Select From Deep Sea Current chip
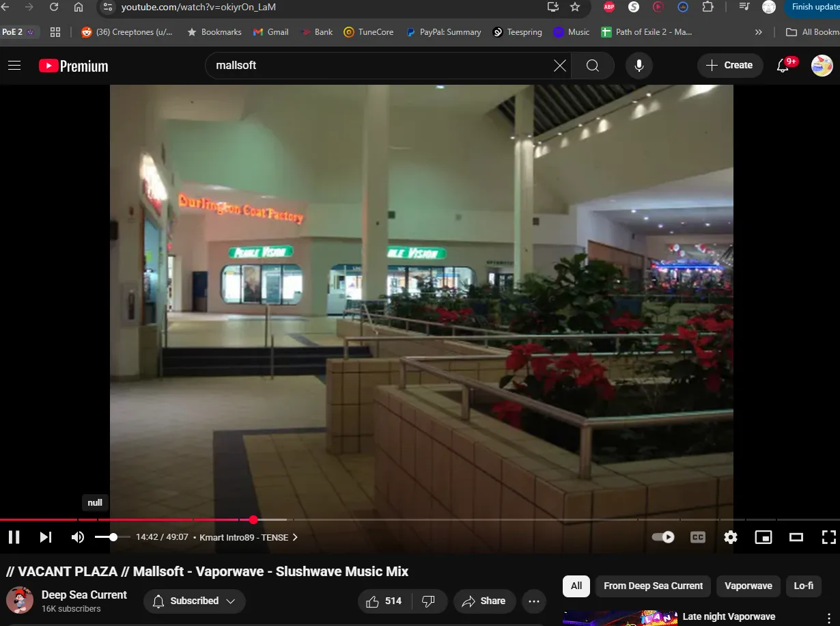Image resolution: width=840 pixels, height=626 pixels. (x=653, y=586)
